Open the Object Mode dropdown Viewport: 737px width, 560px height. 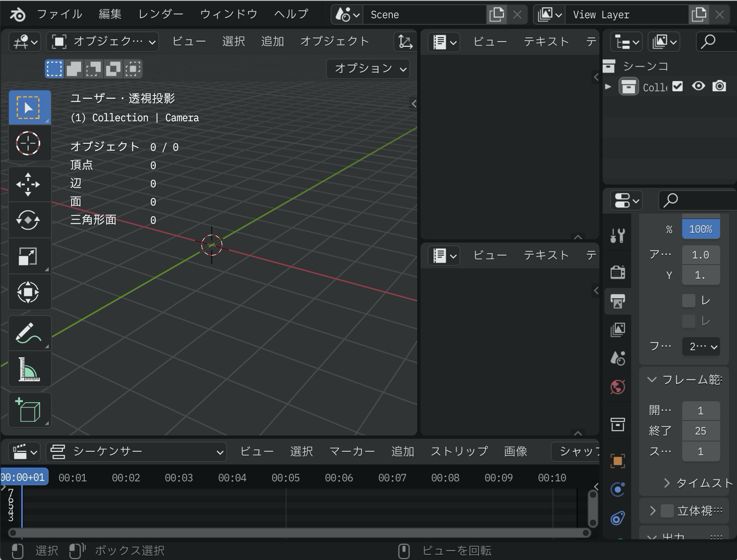pyautogui.click(x=103, y=42)
